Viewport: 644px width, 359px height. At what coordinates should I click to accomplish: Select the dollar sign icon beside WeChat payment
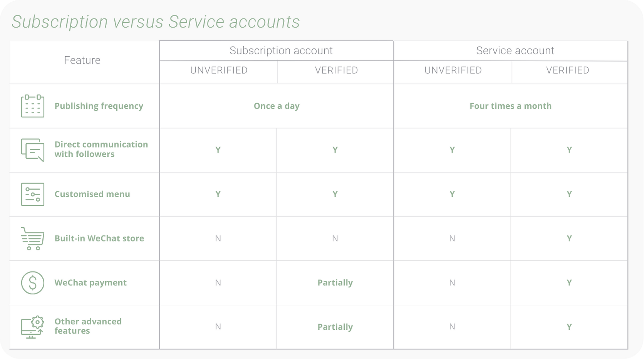click(x=33, y=283)
